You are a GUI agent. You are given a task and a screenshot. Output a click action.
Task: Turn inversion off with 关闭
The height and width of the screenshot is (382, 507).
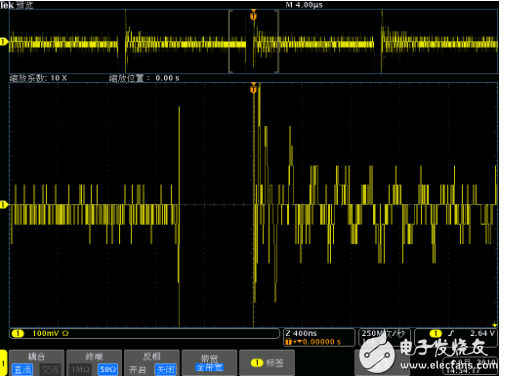pos(165,369)
